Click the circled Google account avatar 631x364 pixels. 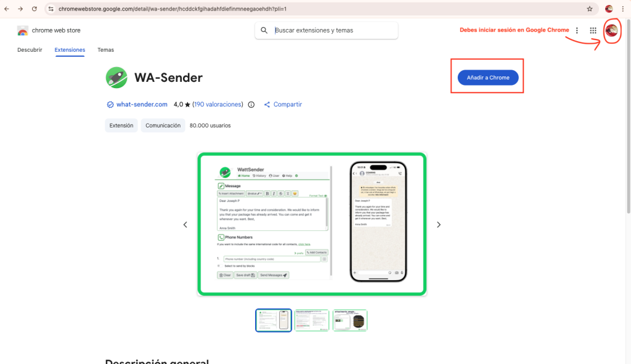click(x=611, y=30)
